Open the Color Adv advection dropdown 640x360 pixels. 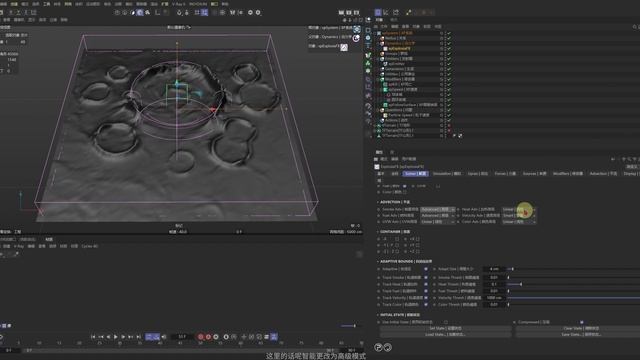click(518, 222)
